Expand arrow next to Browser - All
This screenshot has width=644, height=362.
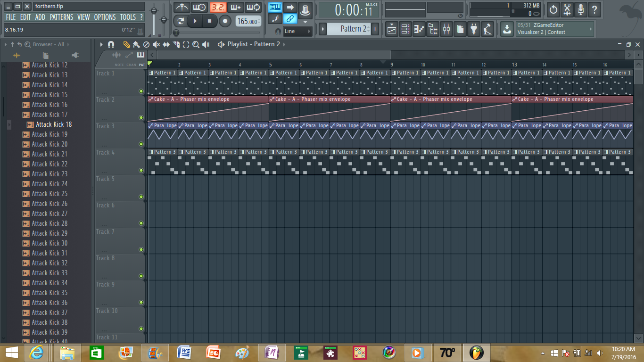[68, 44]
